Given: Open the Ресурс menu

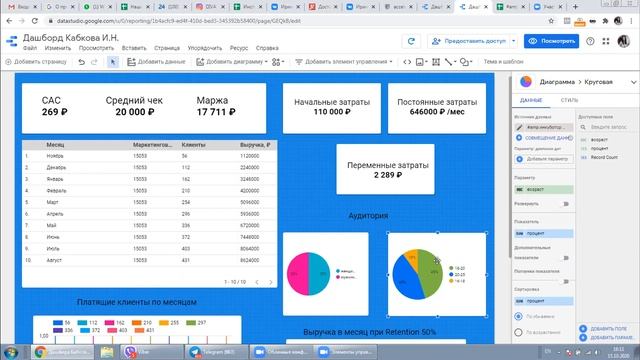Looking at the screenshot, I should [239, 48].
